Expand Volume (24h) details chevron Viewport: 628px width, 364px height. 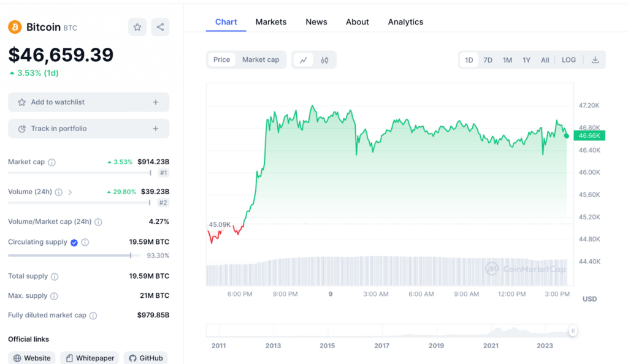70,192
